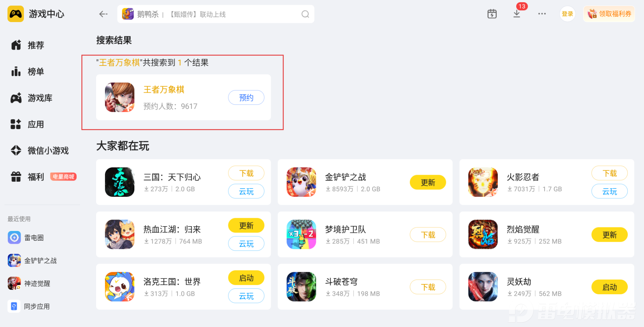
Task: Open the calendar check-in icon
Action: click(492, 14)
